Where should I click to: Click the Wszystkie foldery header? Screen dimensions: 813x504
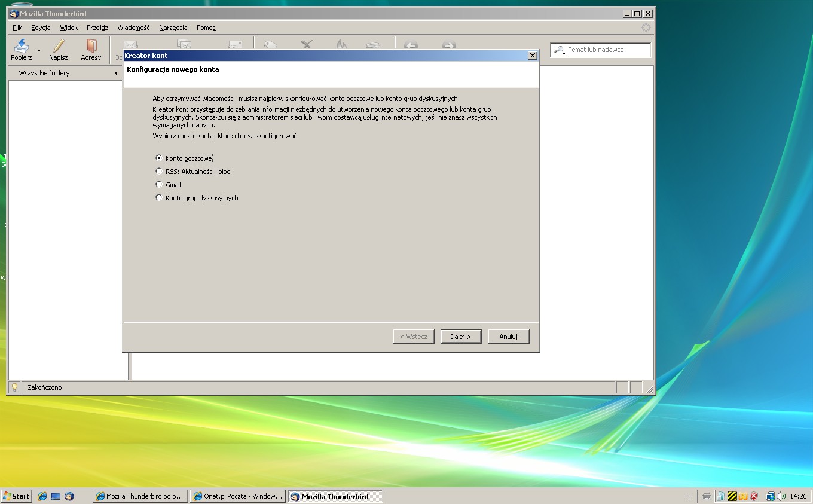click(x=44, y=73)
